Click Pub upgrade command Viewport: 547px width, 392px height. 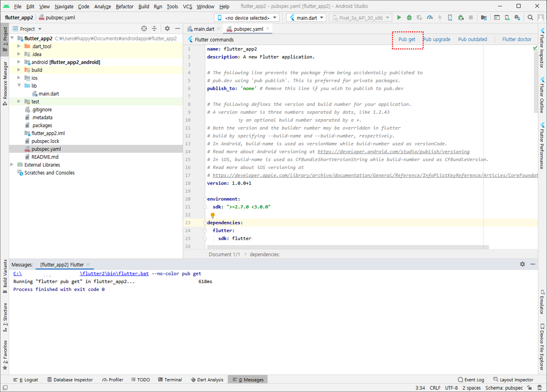437,39
